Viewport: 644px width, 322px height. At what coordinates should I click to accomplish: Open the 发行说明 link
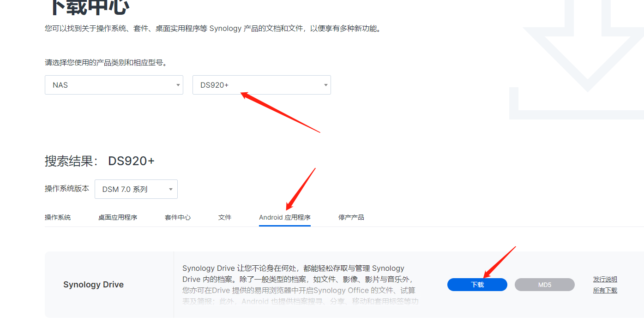coord(605,279)
